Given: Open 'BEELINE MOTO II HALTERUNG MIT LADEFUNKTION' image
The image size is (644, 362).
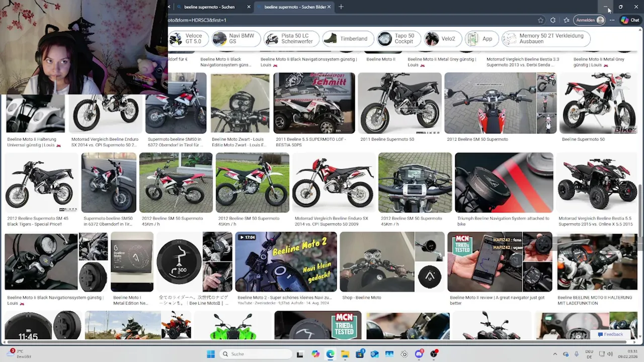Looking at the screenshot, I should 596,261.
